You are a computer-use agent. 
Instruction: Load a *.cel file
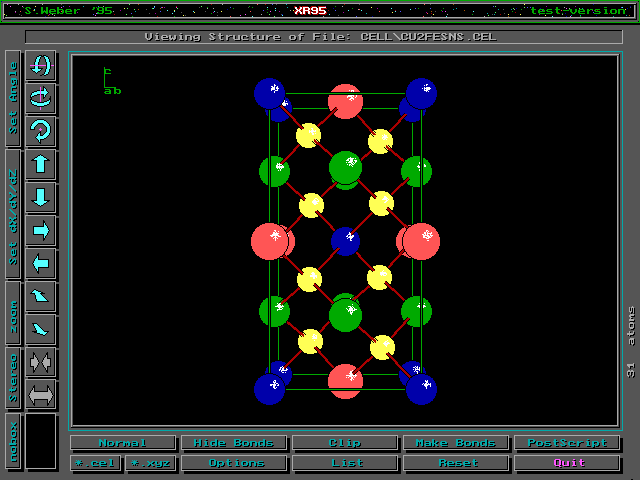(x=95, y=463)
